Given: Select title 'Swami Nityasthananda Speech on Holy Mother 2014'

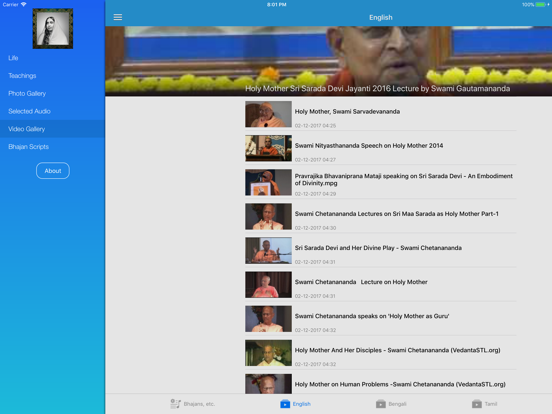Looking at the screenshot, I should (369, 146).
